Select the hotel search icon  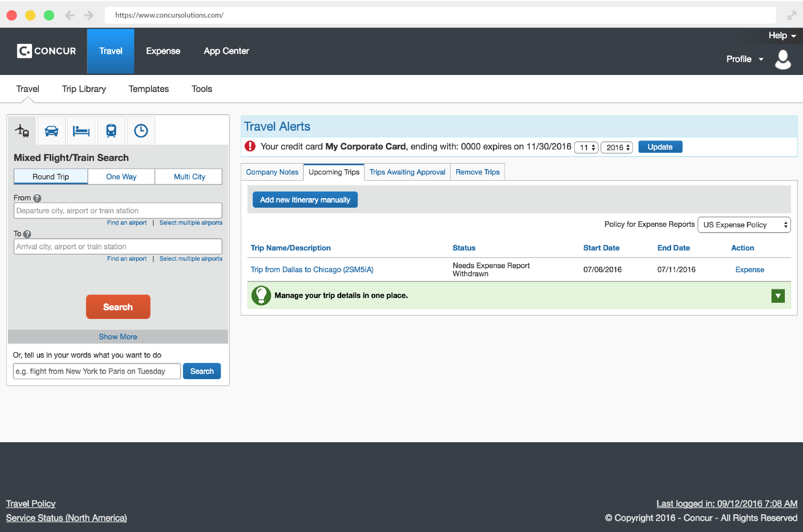(81, 130)
